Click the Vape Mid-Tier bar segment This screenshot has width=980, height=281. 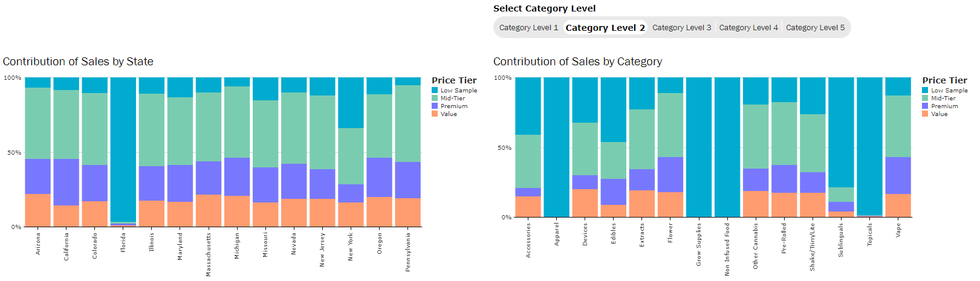coord(898,126)
